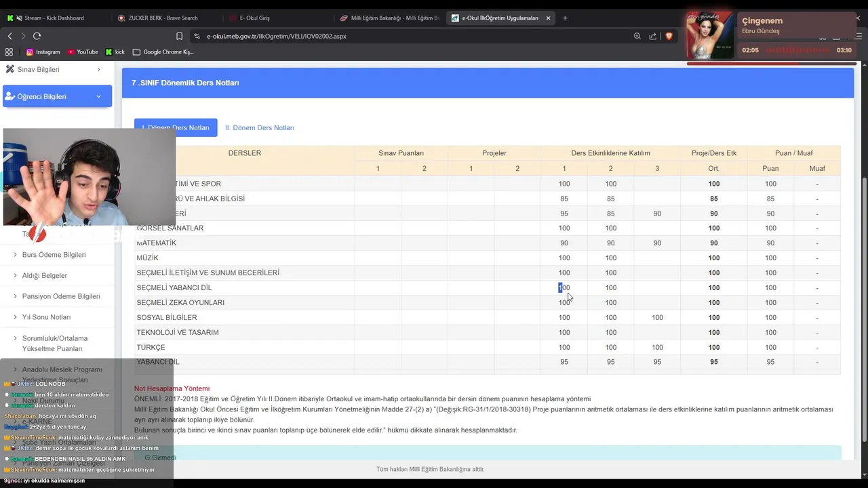This screenshot has width=868, height=488.
Task: Click the DERSLER column header
Action: click(245, 153)
